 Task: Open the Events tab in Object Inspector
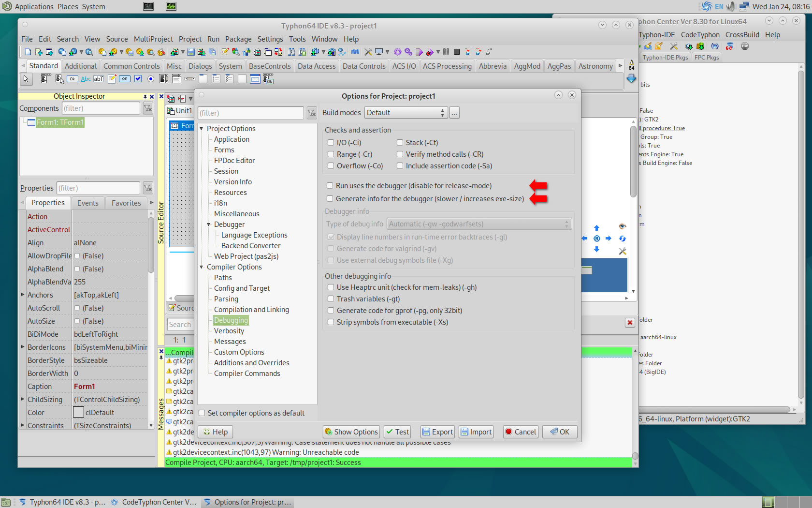88,203
